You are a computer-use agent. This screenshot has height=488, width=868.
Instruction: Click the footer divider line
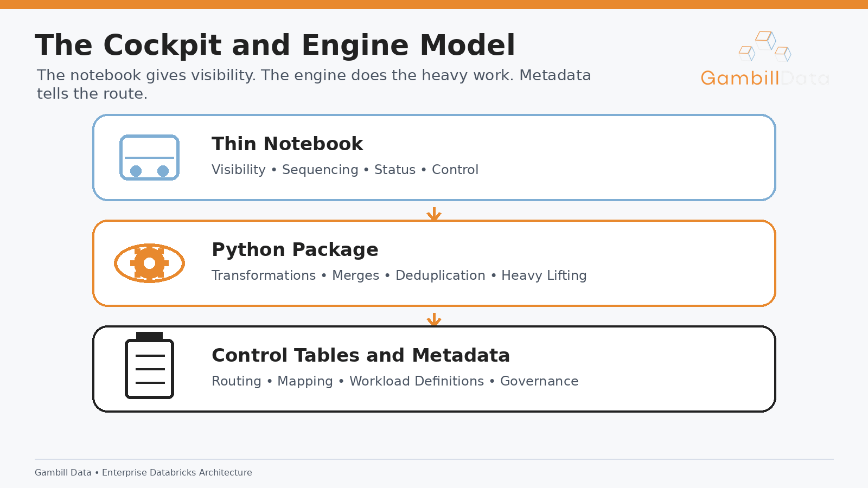point(434,459)
